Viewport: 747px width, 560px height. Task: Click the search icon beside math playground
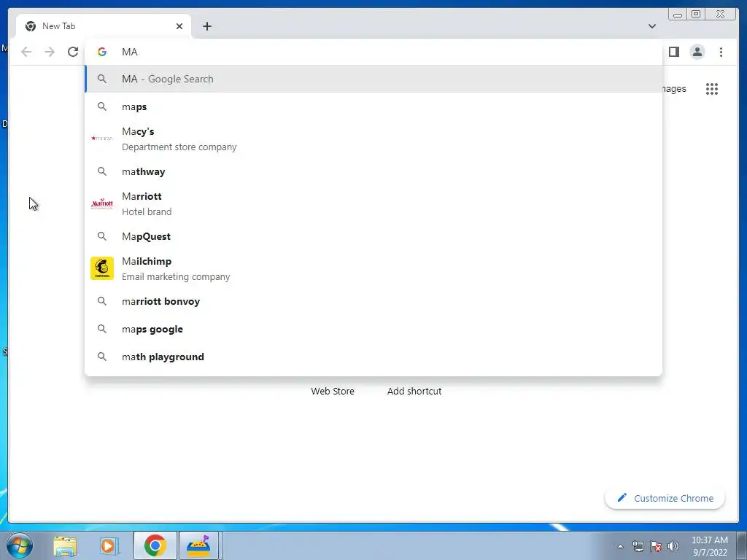102,357
